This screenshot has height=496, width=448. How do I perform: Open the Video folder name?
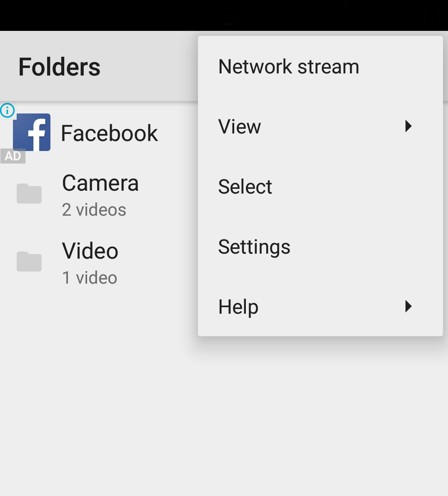pos(90,251)
